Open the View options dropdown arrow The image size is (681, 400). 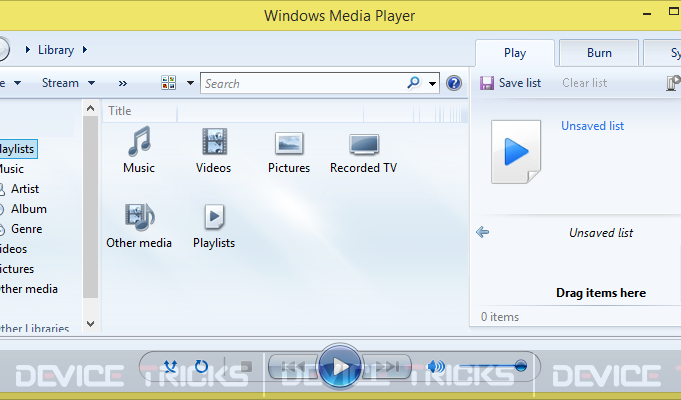click(190, 83)
